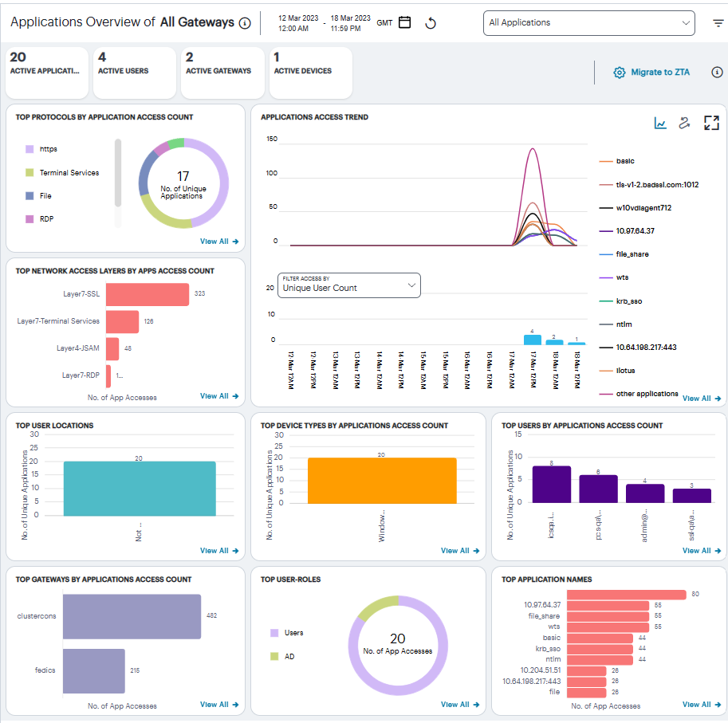Expand Applications Access Trend to fullscreen
This screenshot has width=728, height=723.
click(x=711, y=123)
